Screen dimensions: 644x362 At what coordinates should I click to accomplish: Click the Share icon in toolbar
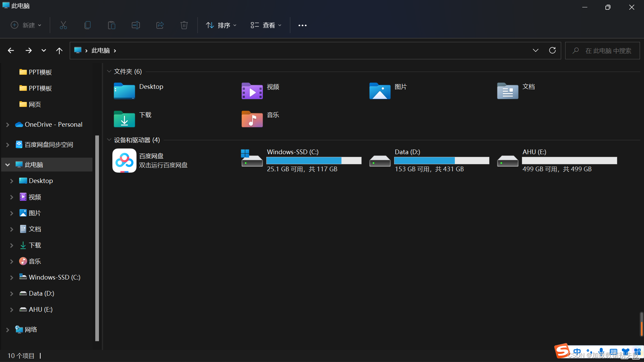point(160,25)
